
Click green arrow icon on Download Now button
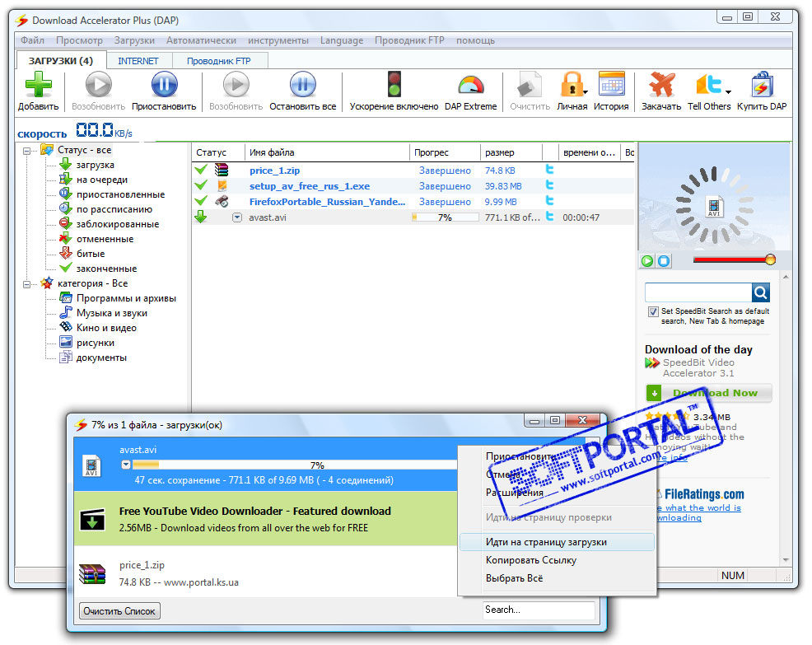654,393
